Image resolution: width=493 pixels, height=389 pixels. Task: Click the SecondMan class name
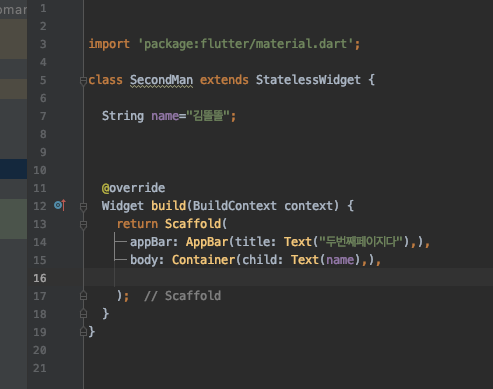161,80
